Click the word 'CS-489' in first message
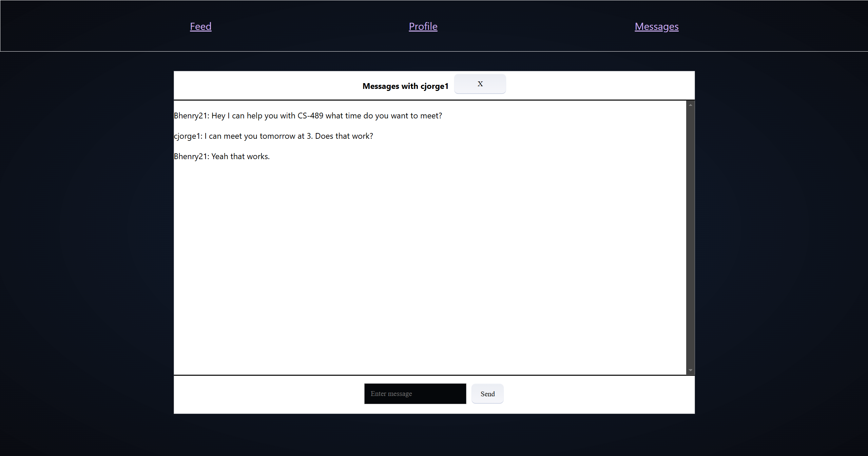868x456 pixels. click(310, 116)
